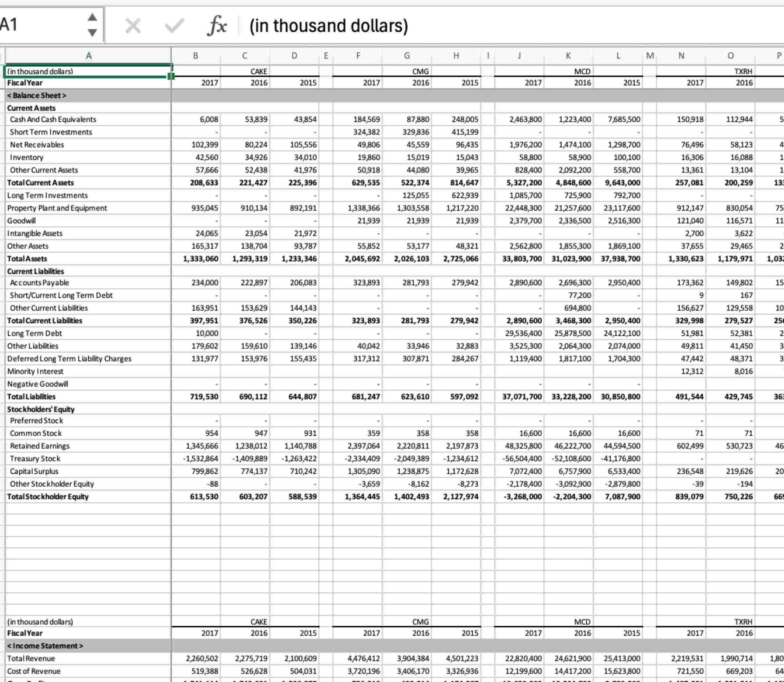
Task: Select column C header
Action: click(245, 56)
